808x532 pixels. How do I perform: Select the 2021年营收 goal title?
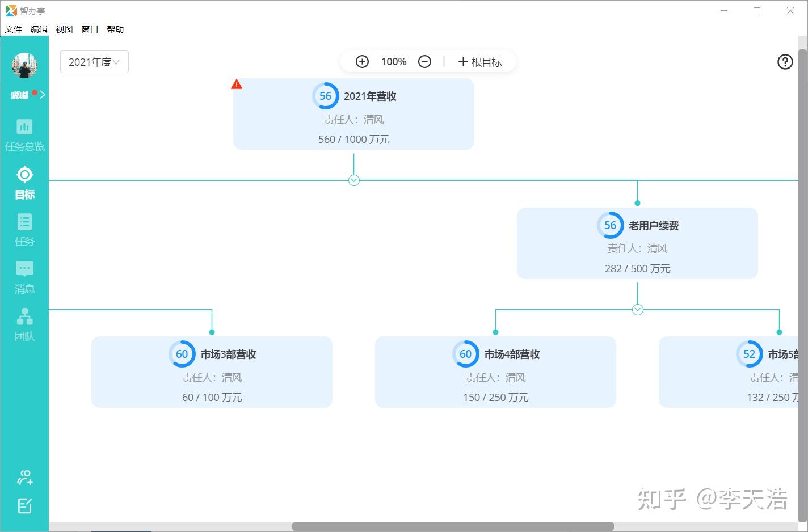coord(370,96)
